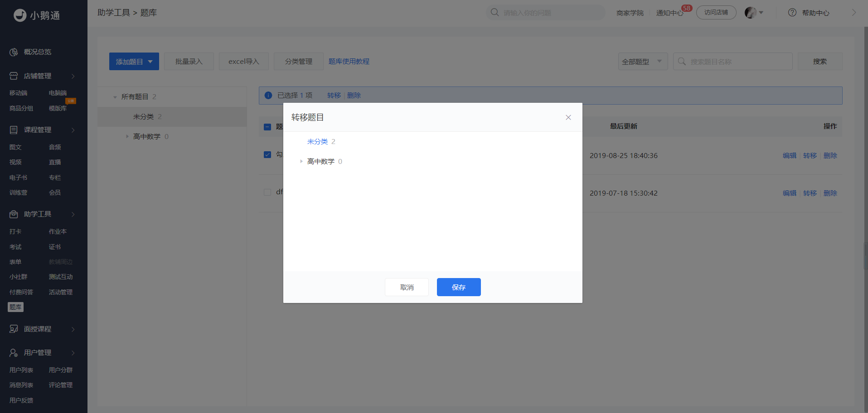Screen dimensions: 868x413
Task: Open the 添加题目 dropdown button
Action: pyautogui.click(x=134, y=62)
